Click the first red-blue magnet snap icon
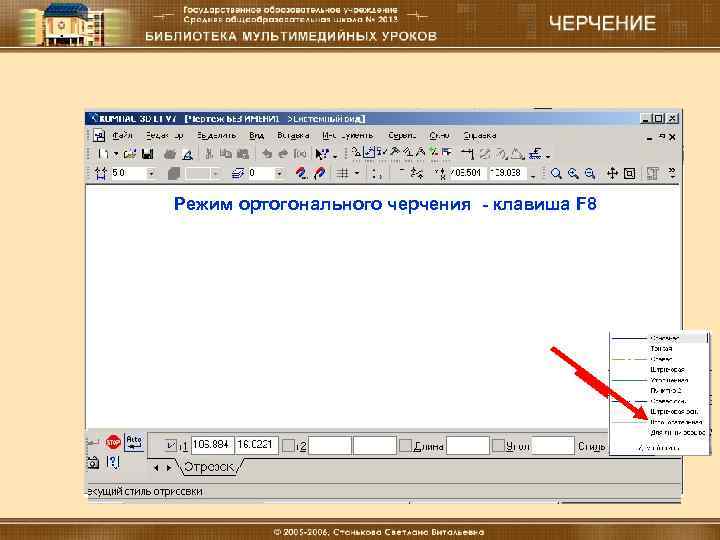 tap(301, 173)
